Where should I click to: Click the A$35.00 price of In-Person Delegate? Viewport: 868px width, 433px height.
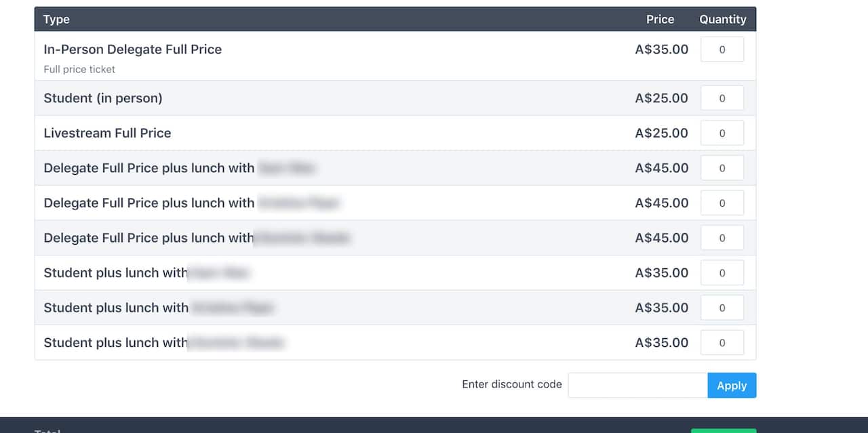pos(661,49)
